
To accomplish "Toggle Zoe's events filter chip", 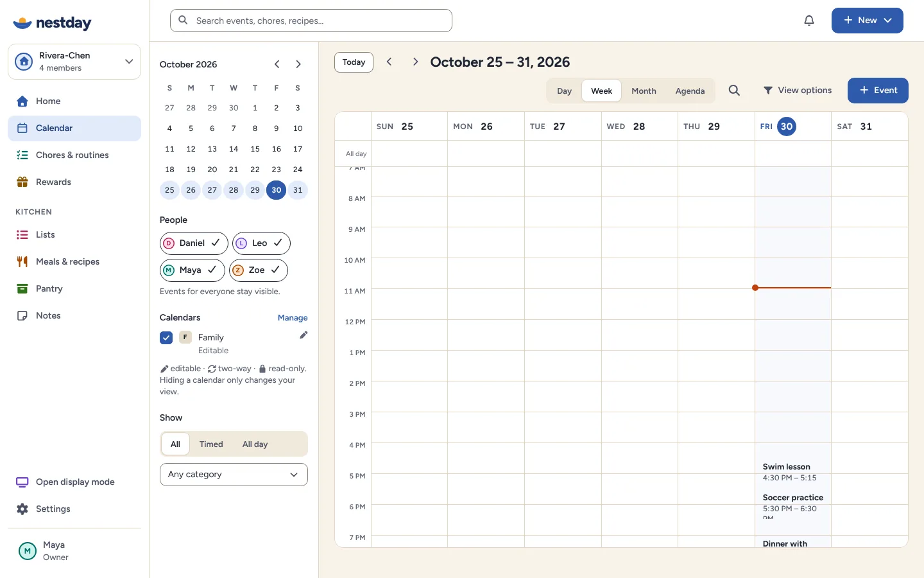I will pyautogui.click(x=258, y=270).
